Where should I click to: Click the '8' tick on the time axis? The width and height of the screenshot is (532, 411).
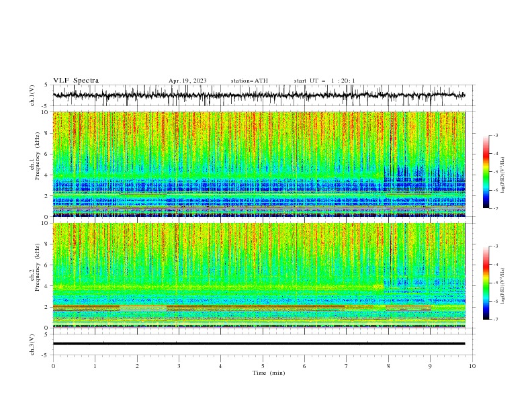pyautogui.click(x=388, y=366)
